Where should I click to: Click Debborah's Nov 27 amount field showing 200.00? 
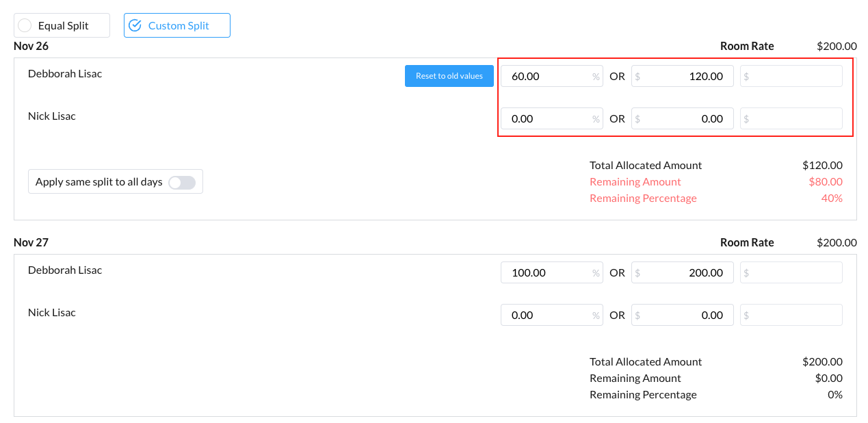[x=682, y=272]
